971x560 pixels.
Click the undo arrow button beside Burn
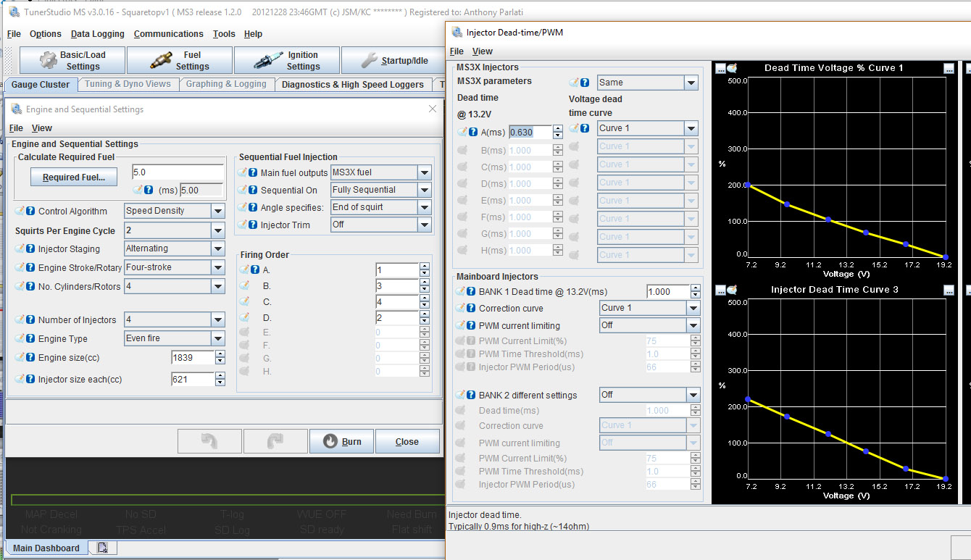click(209, 441)
